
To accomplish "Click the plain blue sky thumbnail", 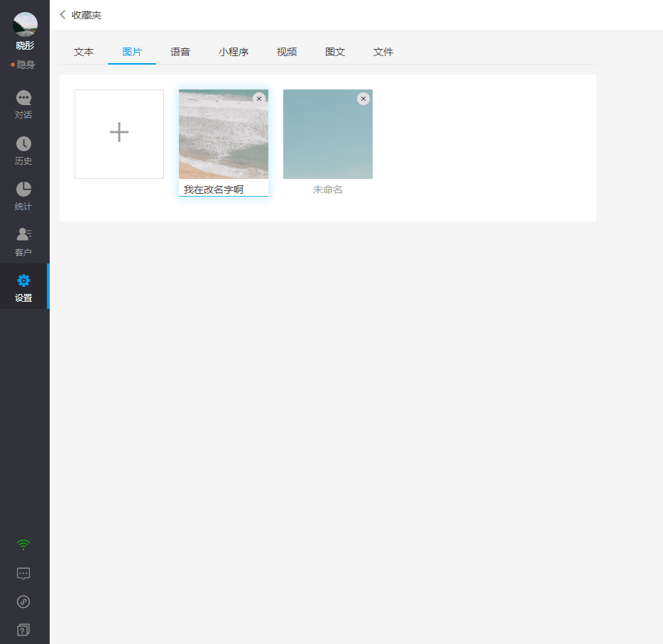I will [328, 134].
